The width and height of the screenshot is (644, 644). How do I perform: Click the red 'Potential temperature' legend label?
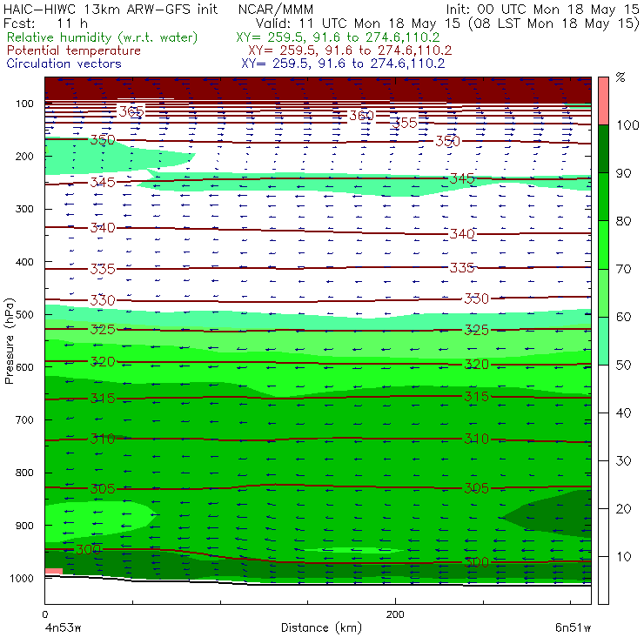(x=74, y=50)
